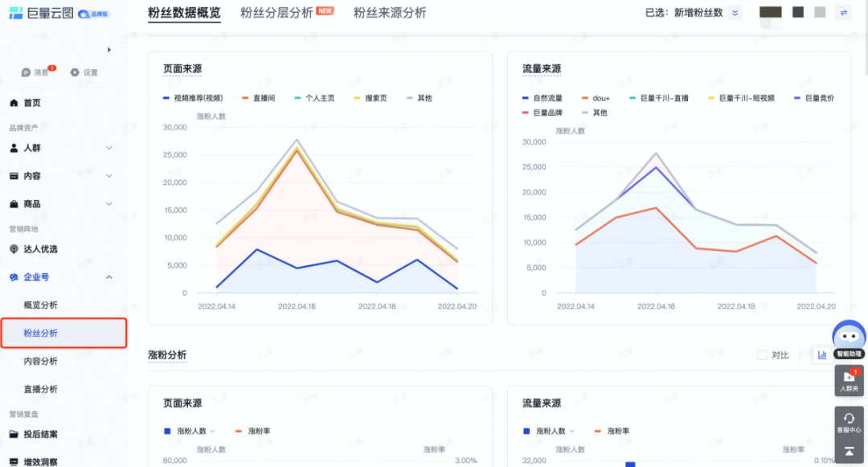
Task: Click the swap icon at top right
Action: pos(844,12)
